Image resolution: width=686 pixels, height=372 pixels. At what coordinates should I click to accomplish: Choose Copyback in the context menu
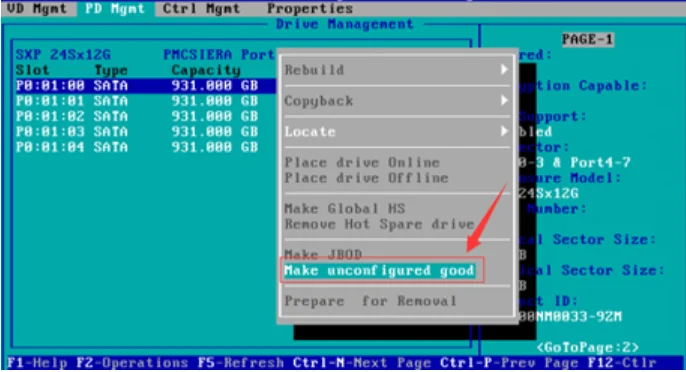318,101
